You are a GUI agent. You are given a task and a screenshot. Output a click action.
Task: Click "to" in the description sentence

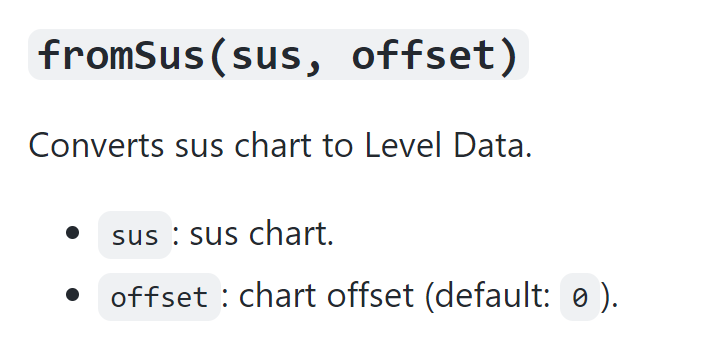pos(337,146)
